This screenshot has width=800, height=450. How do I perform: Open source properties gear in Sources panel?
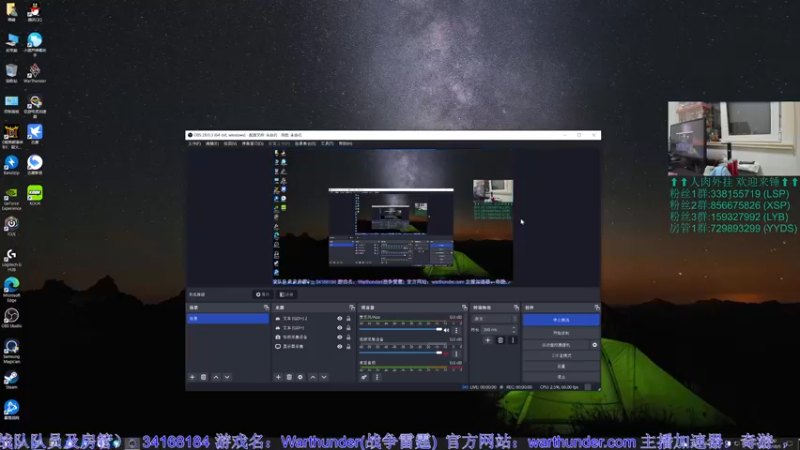[301, 377]
